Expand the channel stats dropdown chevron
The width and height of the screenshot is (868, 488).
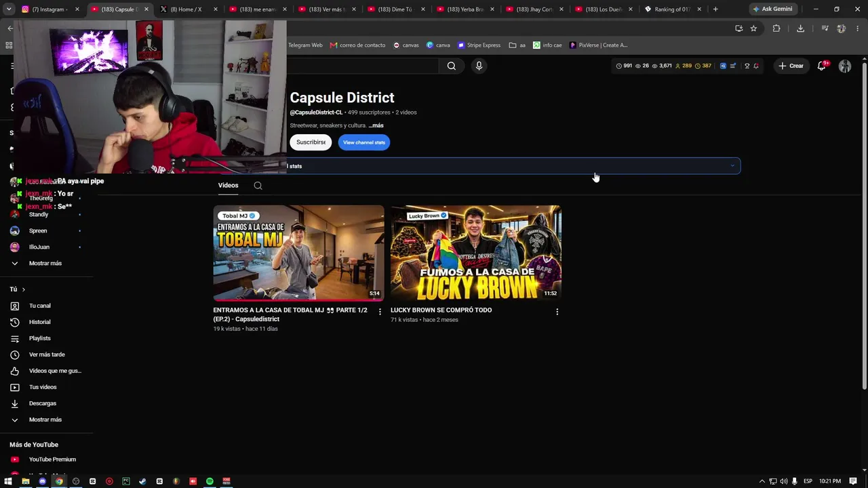click(x=732, y=166)
